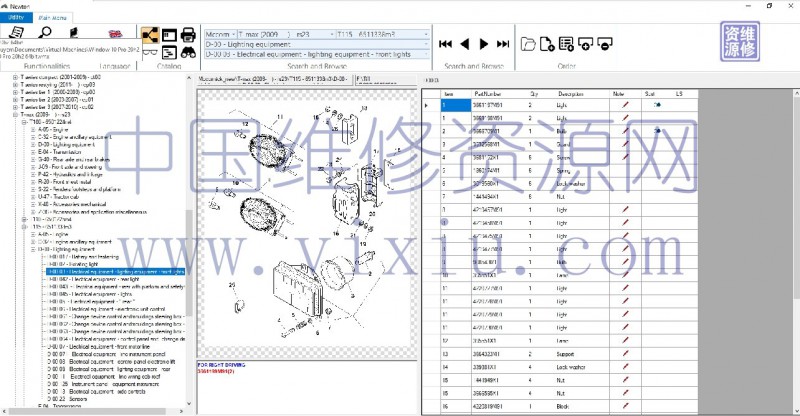Add part to order with plus icon

585,44
